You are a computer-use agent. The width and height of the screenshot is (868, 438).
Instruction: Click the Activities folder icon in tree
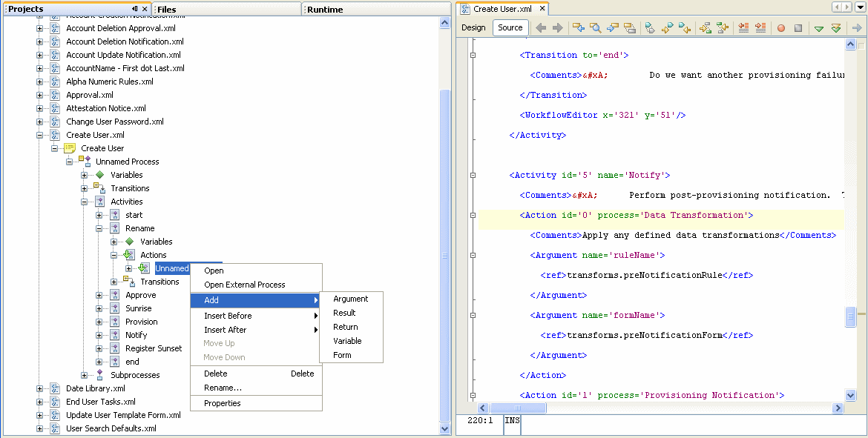click(99, 202)
